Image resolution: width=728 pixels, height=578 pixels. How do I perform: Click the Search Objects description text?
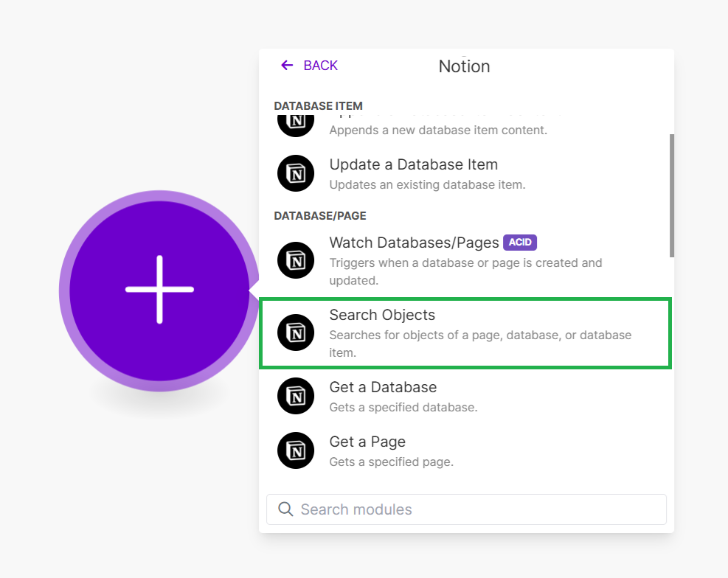(x=480, y=344)
